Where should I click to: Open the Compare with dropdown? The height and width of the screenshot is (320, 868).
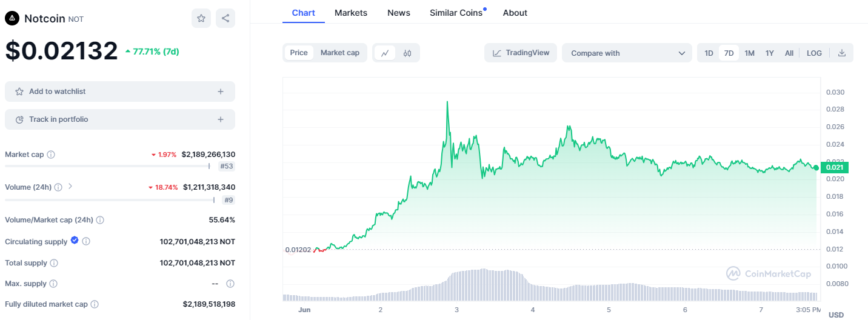[x=627, y=53]
